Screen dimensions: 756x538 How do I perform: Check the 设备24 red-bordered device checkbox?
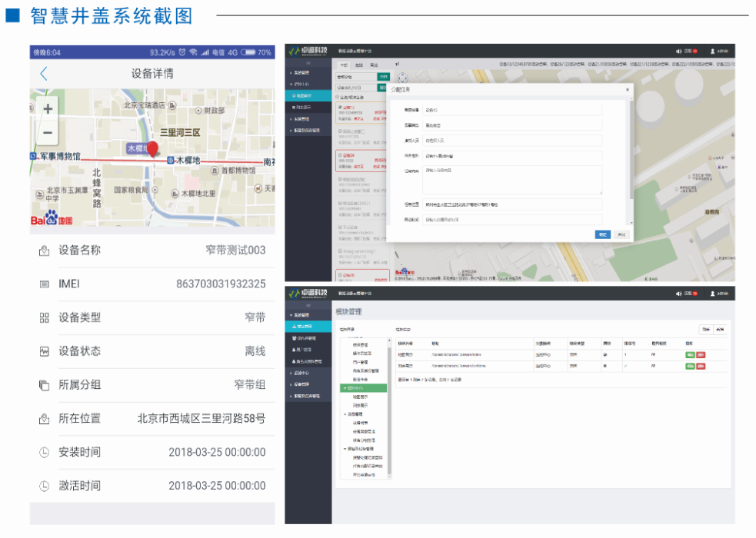(x=341, y=155)
